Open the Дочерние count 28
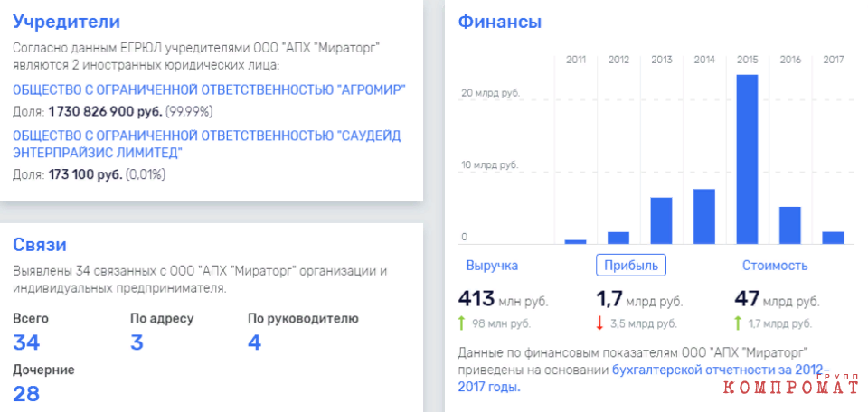868x412 pixels. tap(26, 394)
